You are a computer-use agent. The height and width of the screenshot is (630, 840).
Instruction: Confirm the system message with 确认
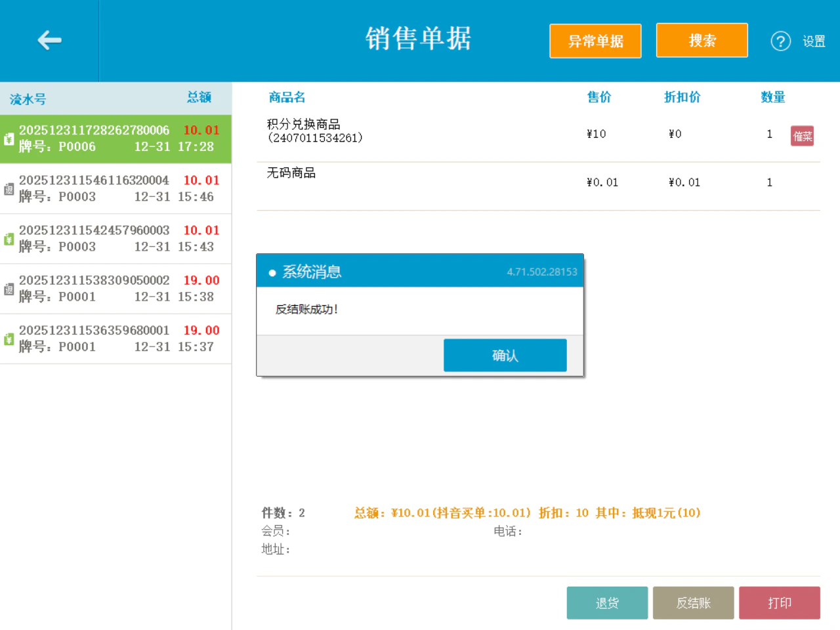click(x=505, y=355)
